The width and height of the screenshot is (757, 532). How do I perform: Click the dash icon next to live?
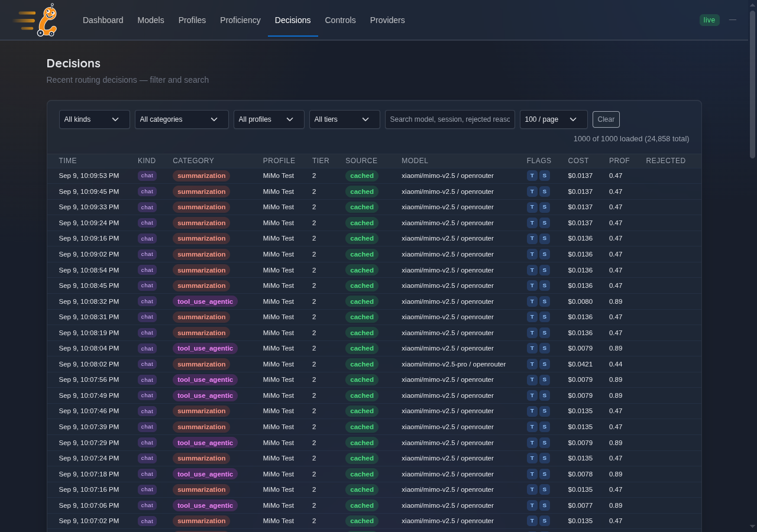(x=733, y=20)
